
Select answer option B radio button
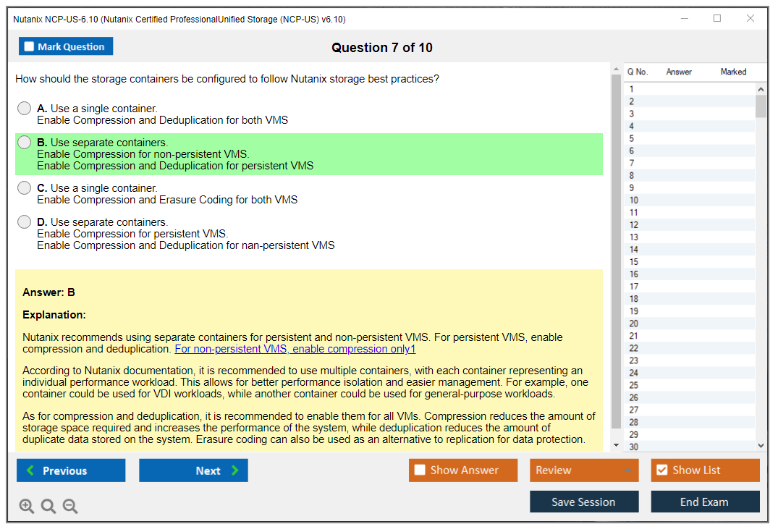coord(24,142)
